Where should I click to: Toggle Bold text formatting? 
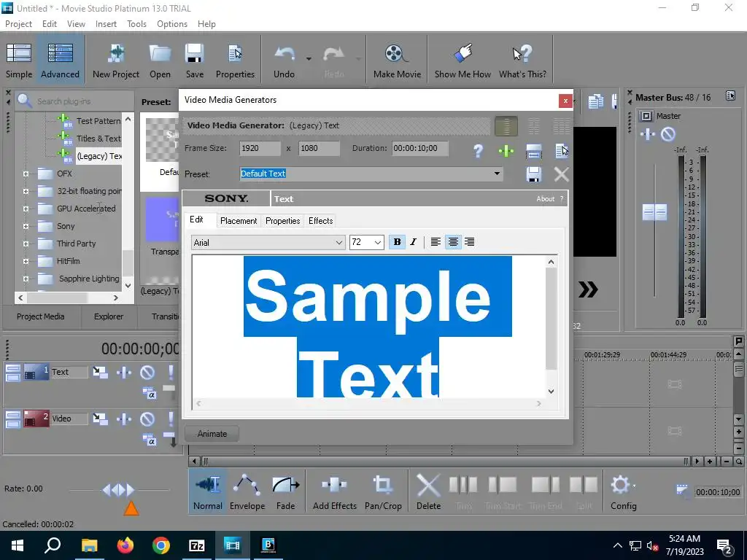pyautogui.click(x=397, y=242)
